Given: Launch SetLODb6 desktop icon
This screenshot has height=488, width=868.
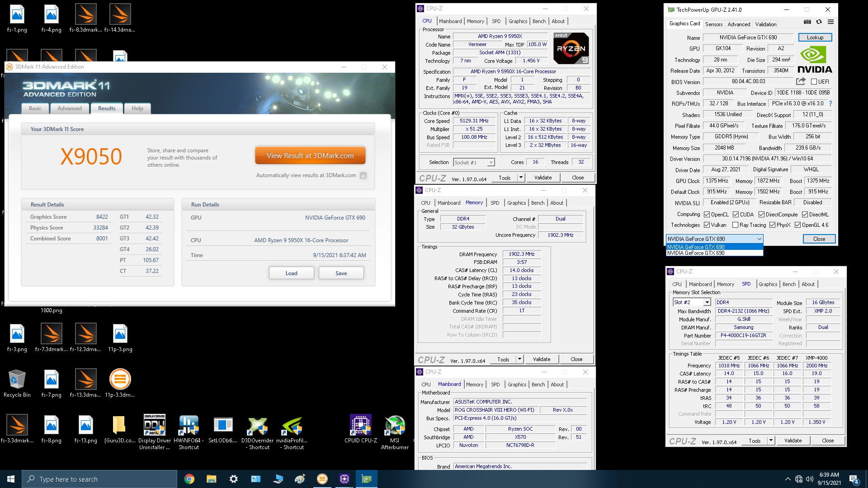Looking at the screenshot, I should (x=223, y=429).
